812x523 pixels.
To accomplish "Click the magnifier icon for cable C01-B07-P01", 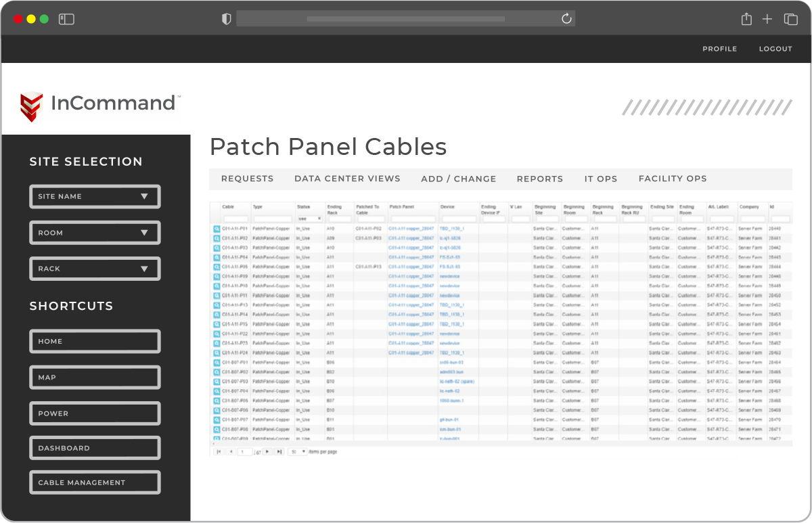I will pyautogui.click(x=217, y=363).
